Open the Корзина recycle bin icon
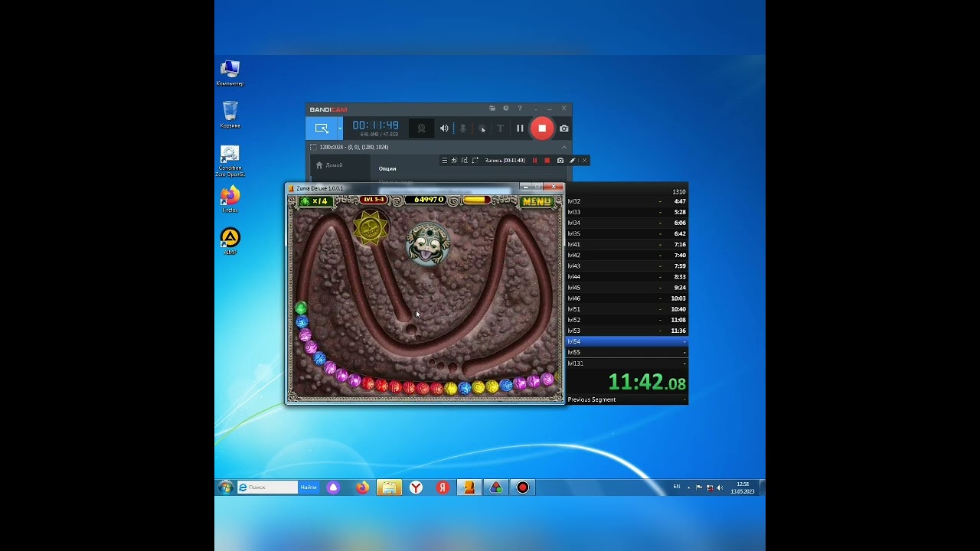The width and height of the screenshot is (980, 551). 230,115
